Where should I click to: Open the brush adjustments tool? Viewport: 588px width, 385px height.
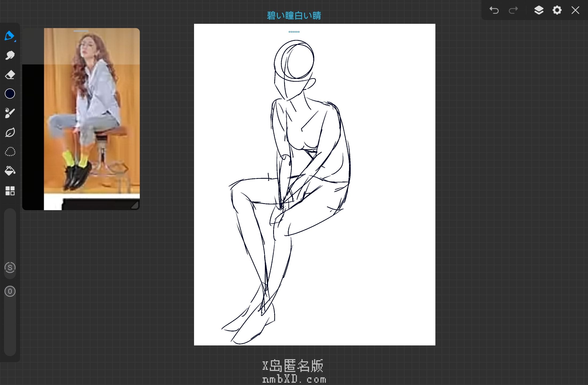(x=10, y=113)
